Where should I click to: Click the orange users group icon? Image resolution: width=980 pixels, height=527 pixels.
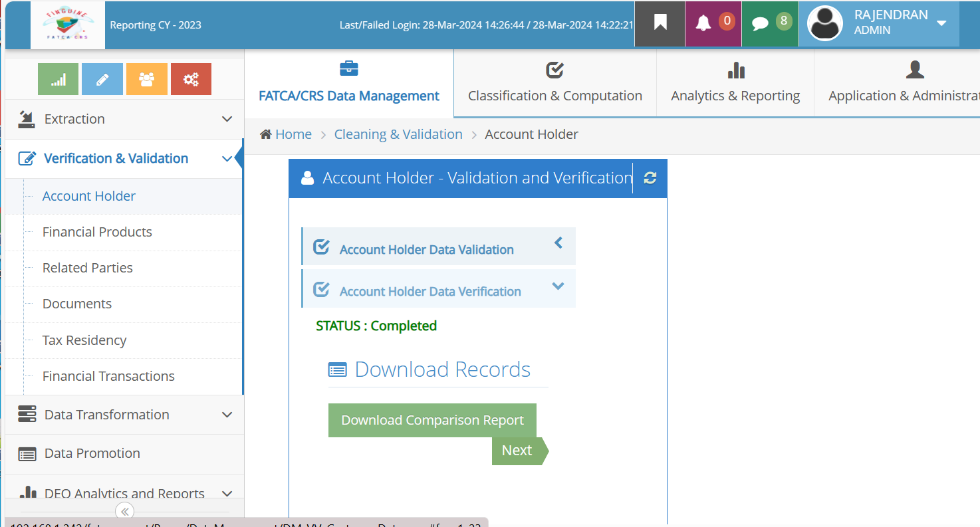tap(147, 79)
